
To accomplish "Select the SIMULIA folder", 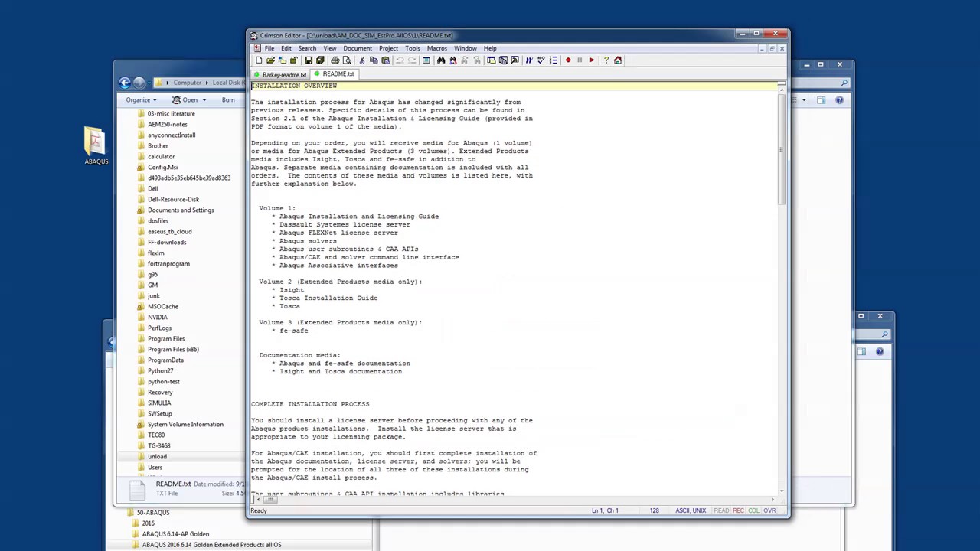I will 159,403.
